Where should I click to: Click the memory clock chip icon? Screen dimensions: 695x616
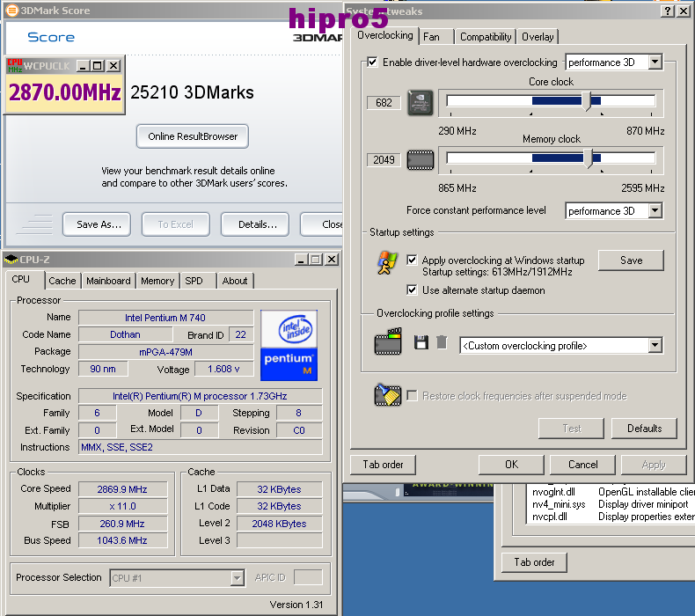click(x=421, y=160)
